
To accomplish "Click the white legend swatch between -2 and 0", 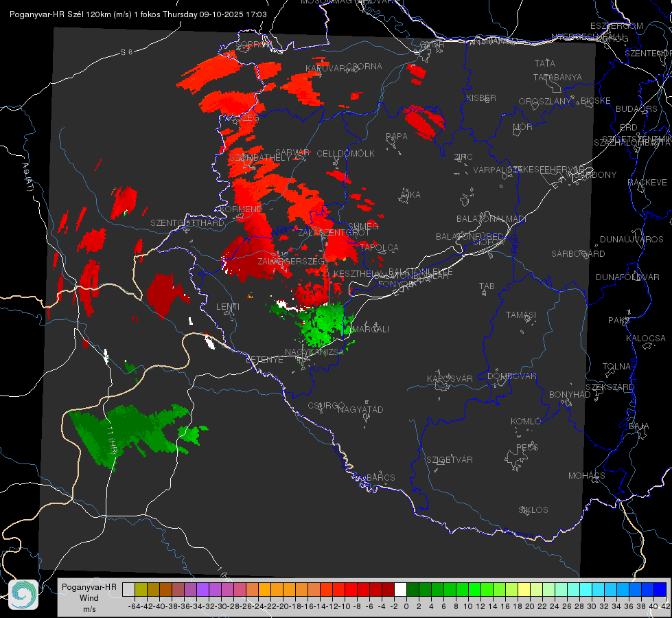I will [x=400, y=589].
